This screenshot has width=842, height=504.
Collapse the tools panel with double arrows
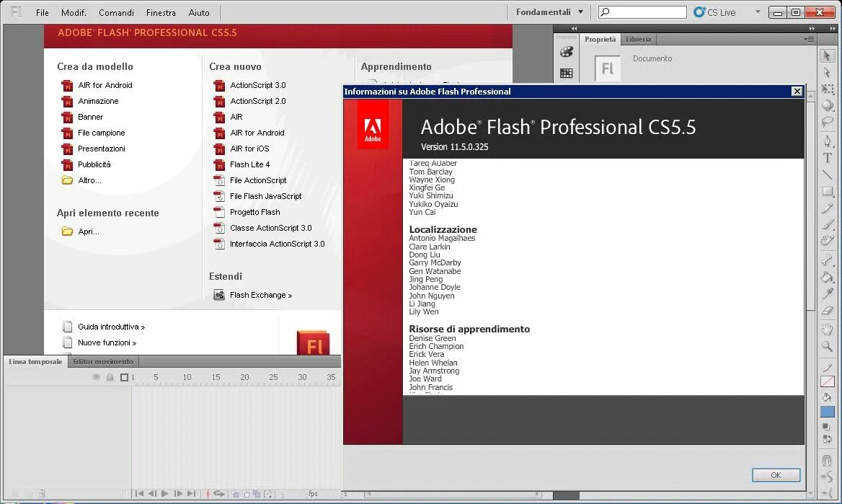click(x=833, y=28)
